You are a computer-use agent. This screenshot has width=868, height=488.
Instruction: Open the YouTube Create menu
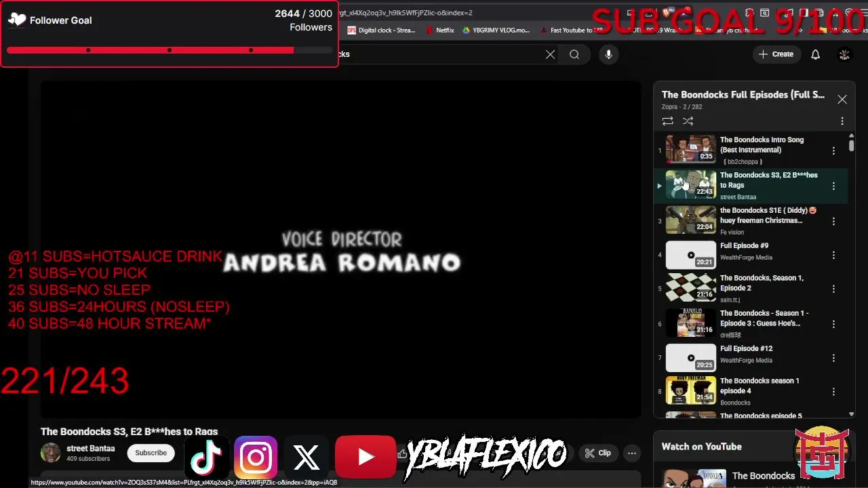pyautogui.click(x=776, y=54)
